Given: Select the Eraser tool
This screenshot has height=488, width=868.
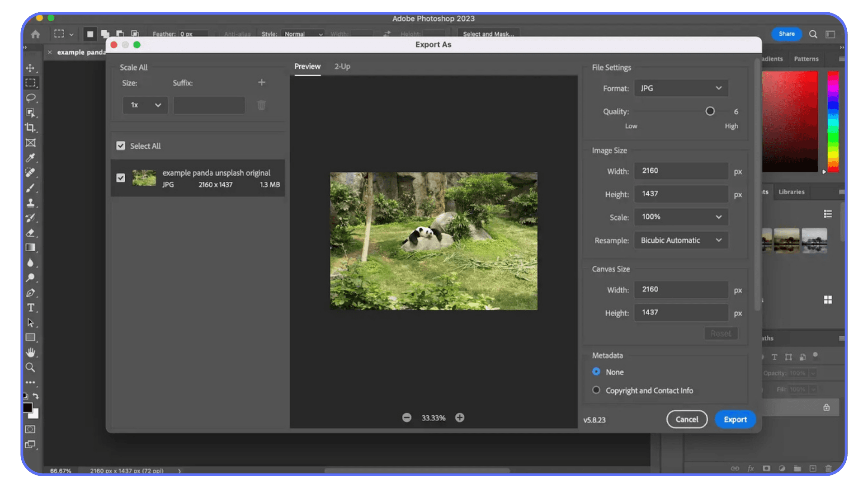Looking at the screenshot, I should (x=30, y=233).
